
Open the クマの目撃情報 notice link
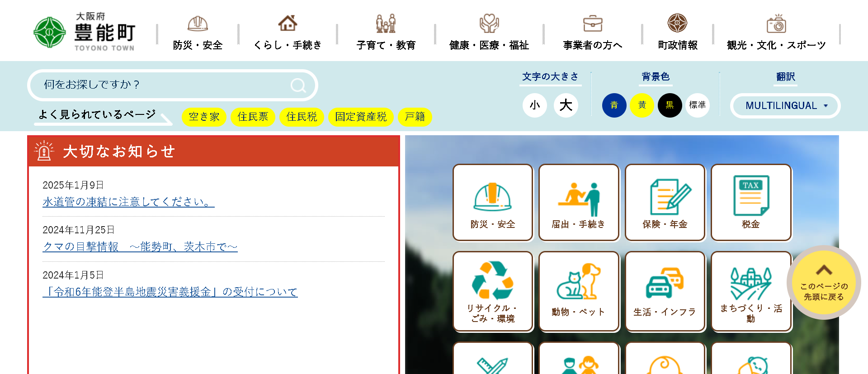click(140, 246)
